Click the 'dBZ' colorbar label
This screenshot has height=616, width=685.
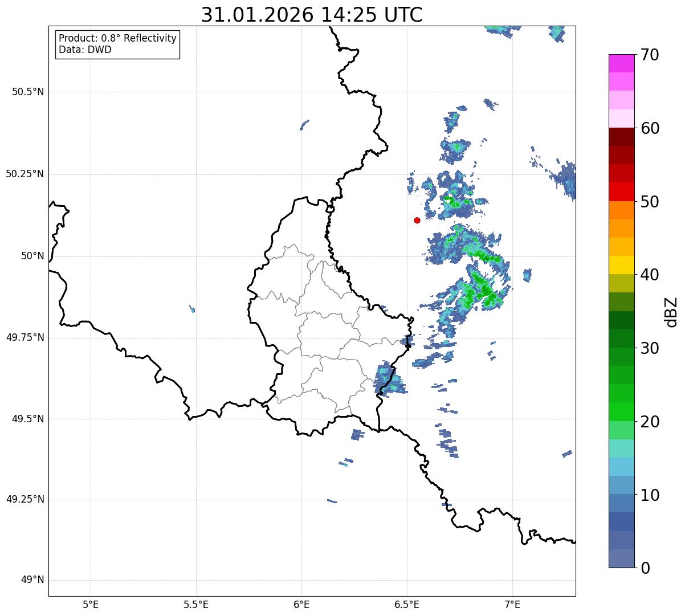671,311
